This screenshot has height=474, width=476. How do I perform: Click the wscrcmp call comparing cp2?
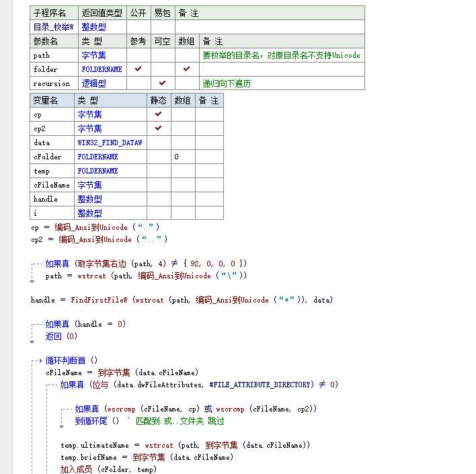(230, 409)
